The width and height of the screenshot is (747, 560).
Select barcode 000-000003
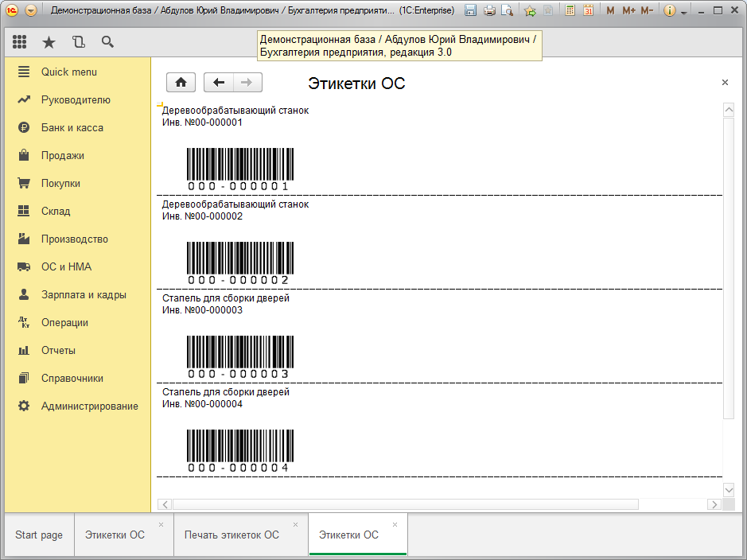pos(240,357)
